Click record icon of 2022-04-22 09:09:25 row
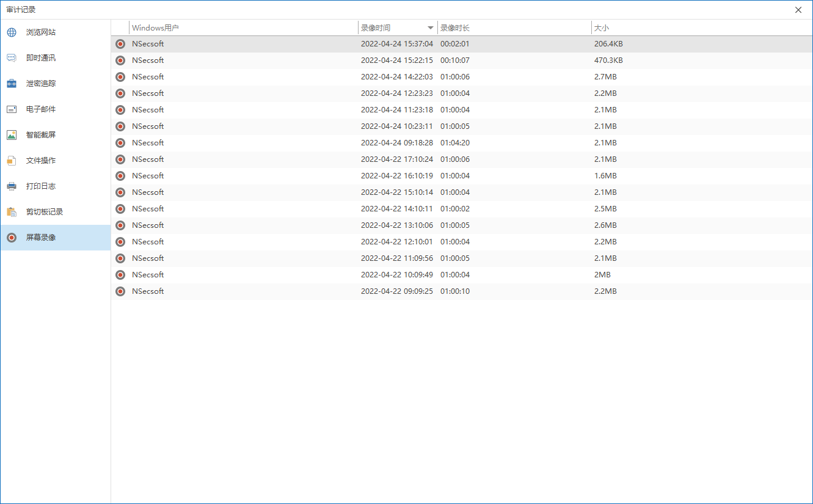The width and height of the screenshot is (813, 504). click(x=120, y=291)
